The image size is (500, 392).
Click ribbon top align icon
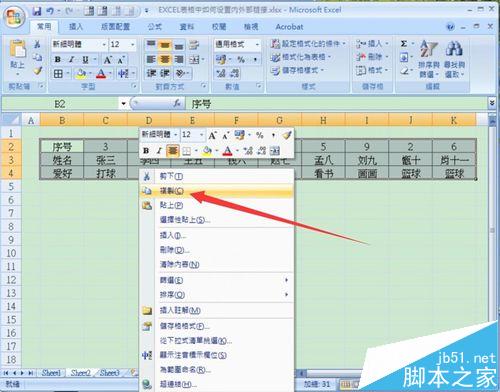[151, 45]
